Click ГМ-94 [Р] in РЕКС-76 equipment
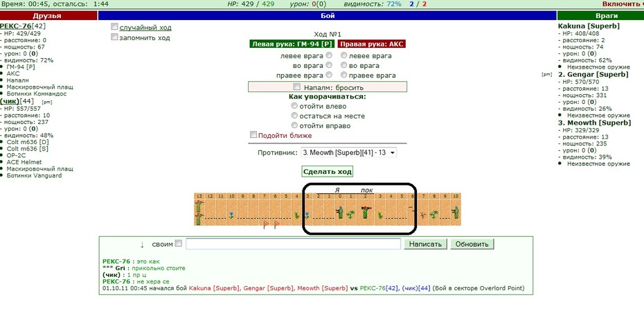This screenshot has height=318, width=644. pos(21,67)
